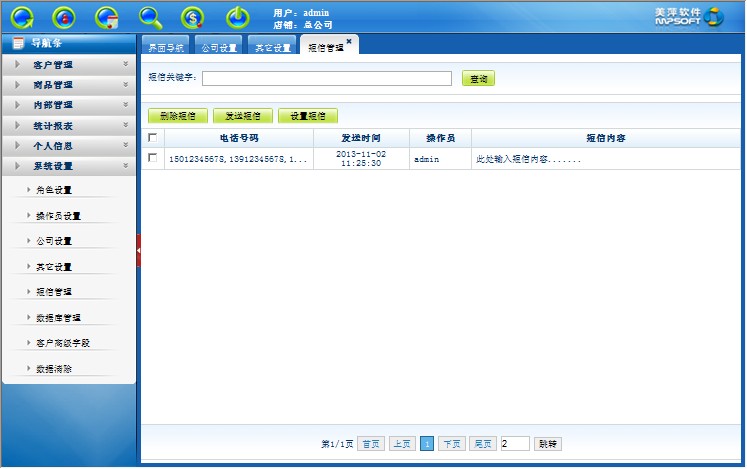Toggle the select-all checkbox in table header

click(152, 138)
